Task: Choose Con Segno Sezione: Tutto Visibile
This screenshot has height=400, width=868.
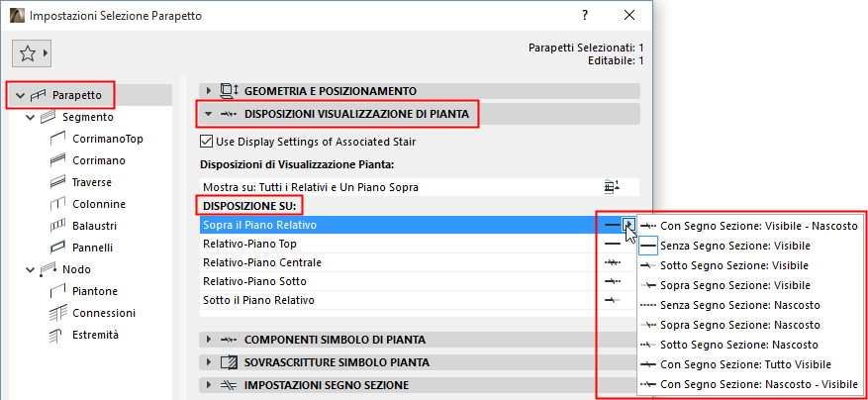Action: (x=749, y=364)
